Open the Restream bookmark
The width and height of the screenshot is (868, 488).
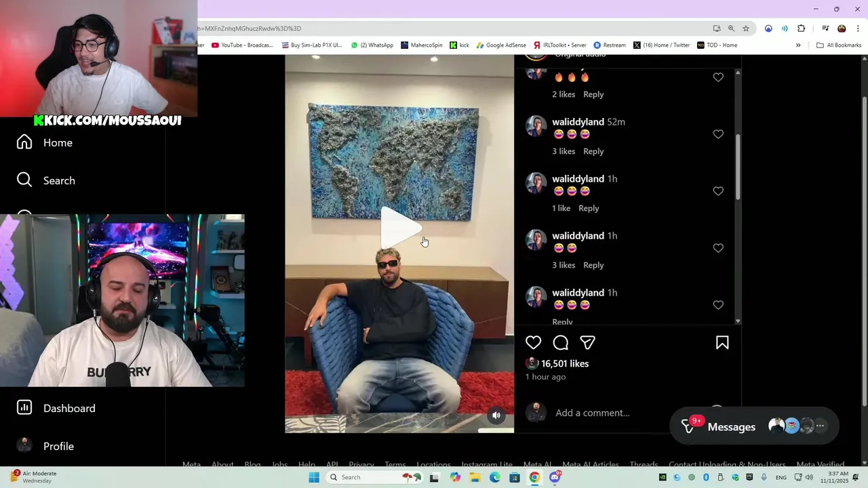pyautogui.click(x=610, y=45)
